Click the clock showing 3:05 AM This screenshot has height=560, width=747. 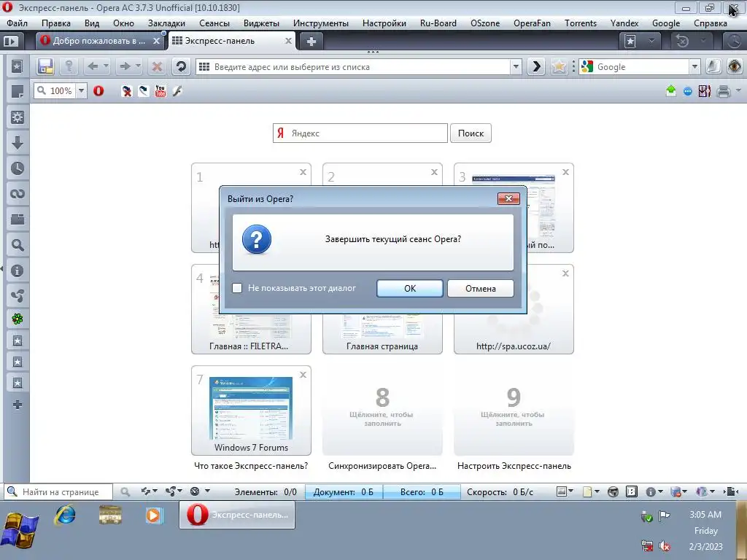coord(705,514)
